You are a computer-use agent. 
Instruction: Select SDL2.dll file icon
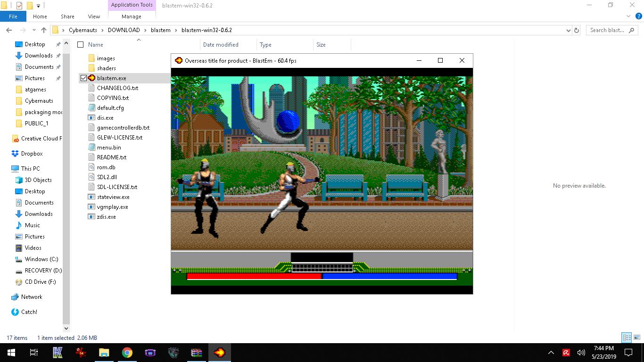pyautogui.click(x=91, y=177)
